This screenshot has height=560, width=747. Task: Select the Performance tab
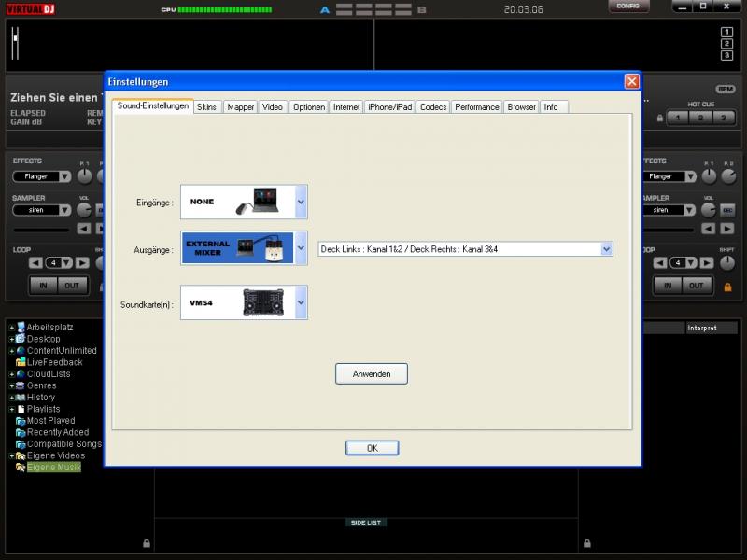click(x=477, y=107)
